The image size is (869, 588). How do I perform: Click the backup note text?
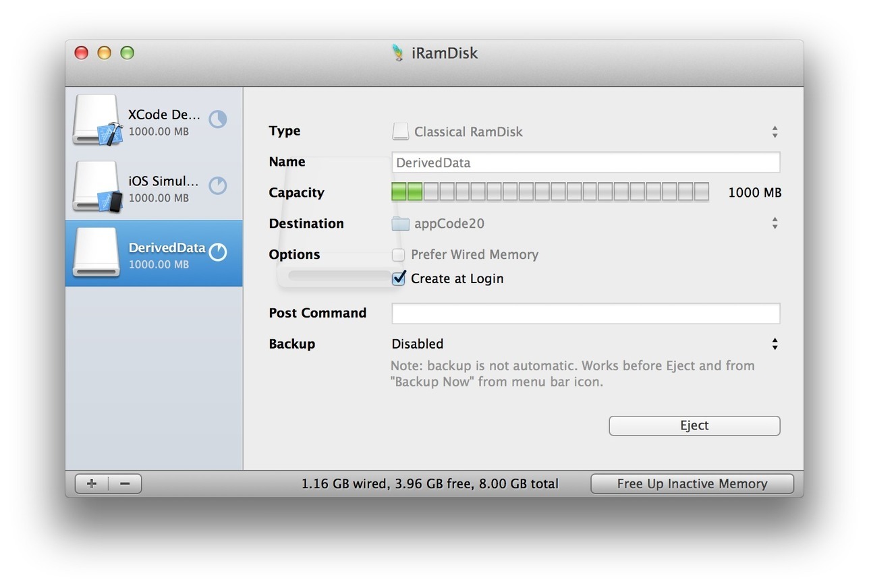pyautogui.click(x=573, y=374)
